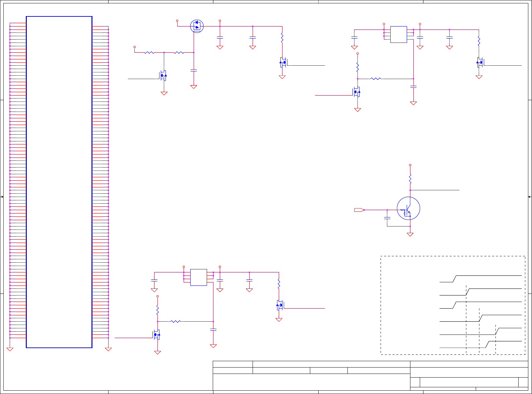
Task: Select the topmost waveform in dashed timing box
Action: click(480, 279)
